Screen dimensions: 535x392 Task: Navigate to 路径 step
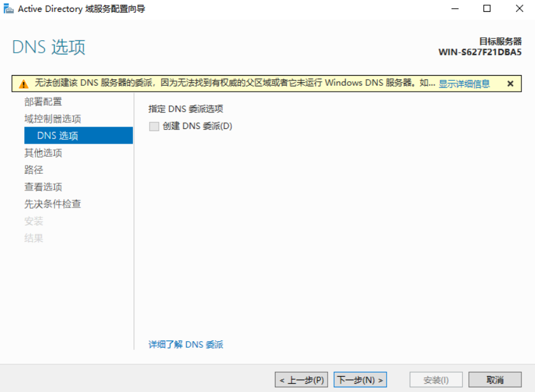(34, 170)
